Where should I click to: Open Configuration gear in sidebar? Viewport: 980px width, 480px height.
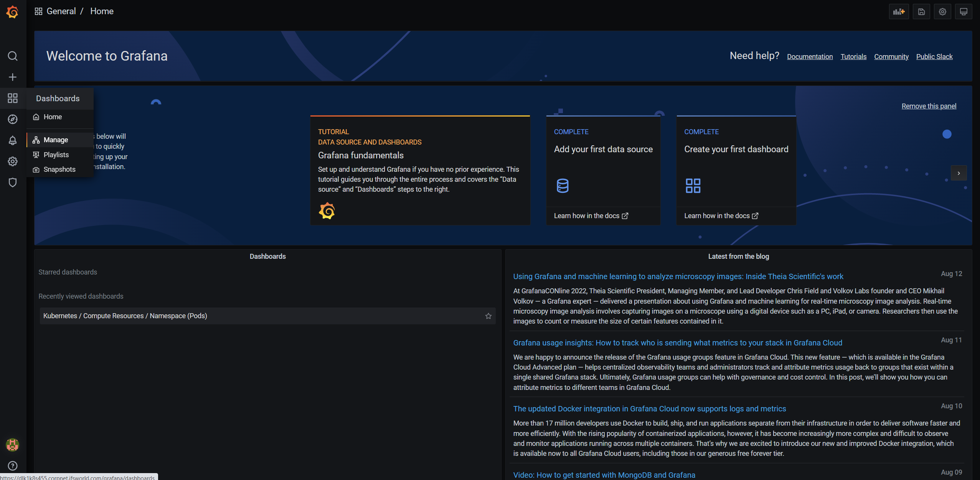[x=13, y=161]
